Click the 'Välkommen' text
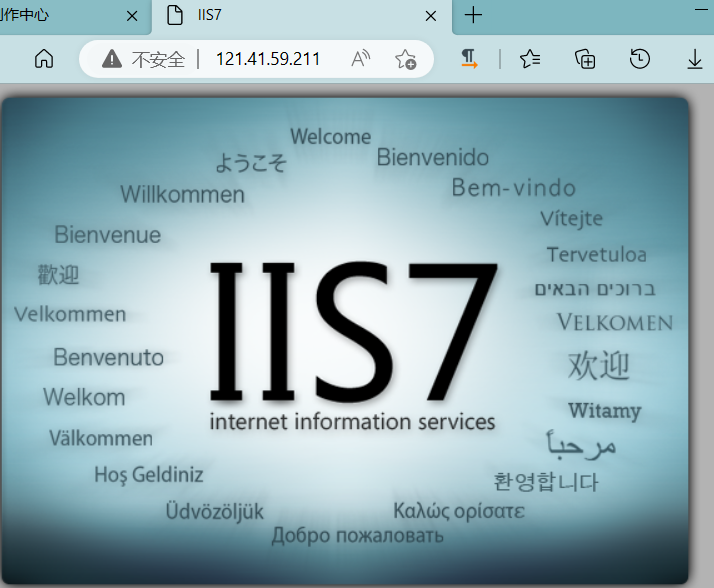Image resolution: width=714 pixels, height=588 pixels. pyautogui.click(x=101, y=438)
